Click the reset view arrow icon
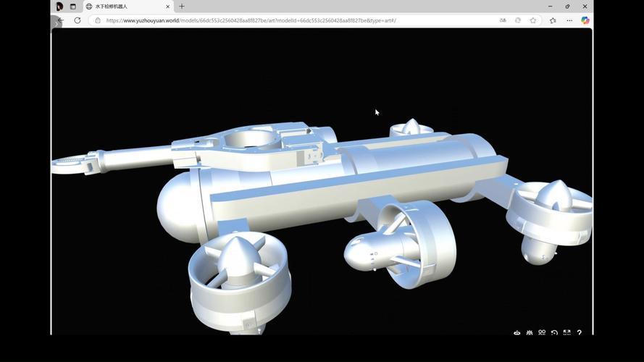 554,333
